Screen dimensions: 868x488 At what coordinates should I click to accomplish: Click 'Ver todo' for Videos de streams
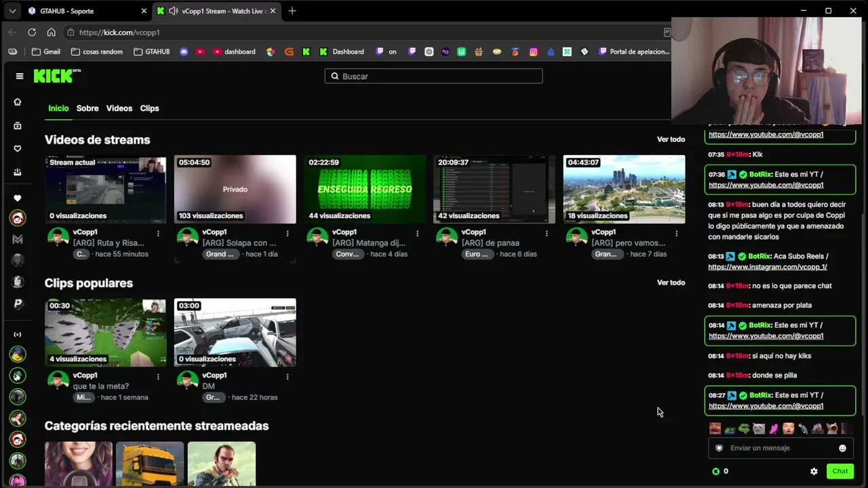[671, 140]
